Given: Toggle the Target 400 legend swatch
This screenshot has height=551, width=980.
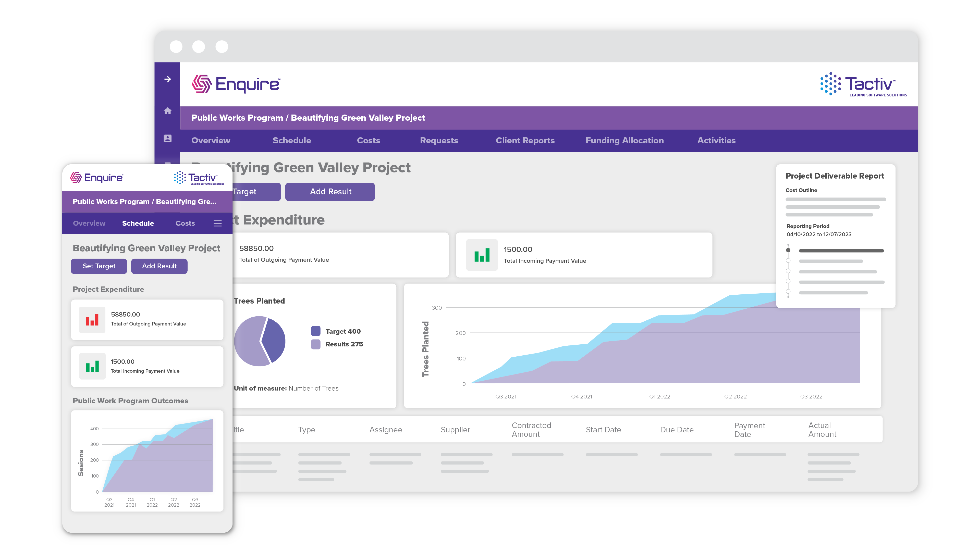Looking at the screenshot, I should click(x=316, y=331).
